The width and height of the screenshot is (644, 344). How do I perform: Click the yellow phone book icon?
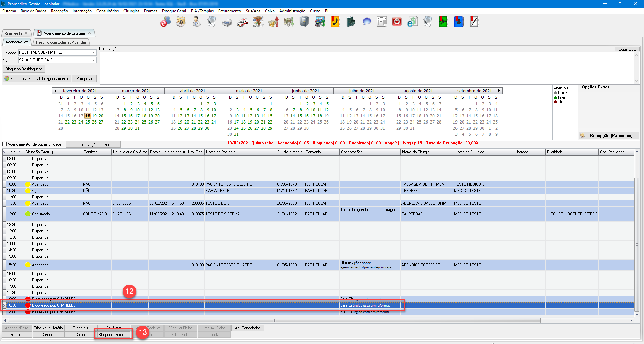coord(335,22)
